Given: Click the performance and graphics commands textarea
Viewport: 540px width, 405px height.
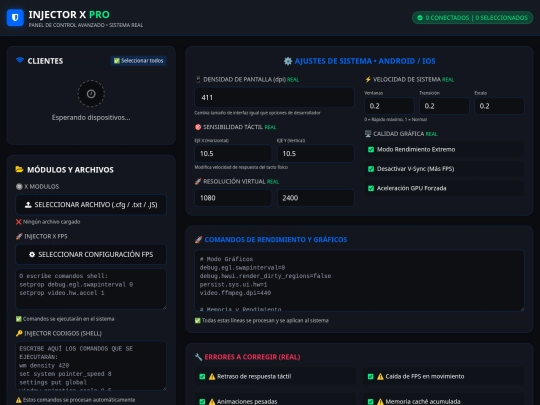Looking at the screenshot, I should 360,281.
